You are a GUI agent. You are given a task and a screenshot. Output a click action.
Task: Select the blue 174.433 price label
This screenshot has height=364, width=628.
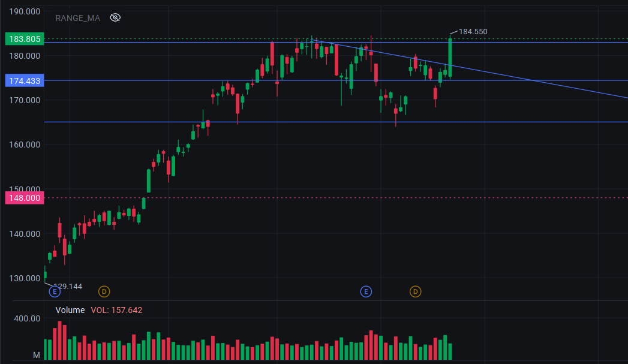(x=25, y=81)
